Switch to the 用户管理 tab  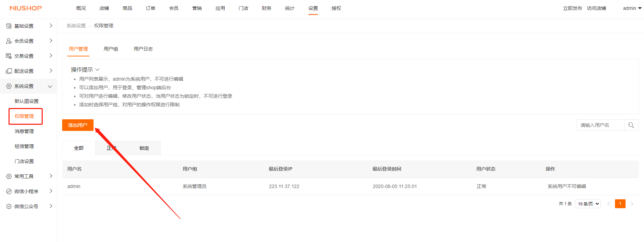pos(78,49)
